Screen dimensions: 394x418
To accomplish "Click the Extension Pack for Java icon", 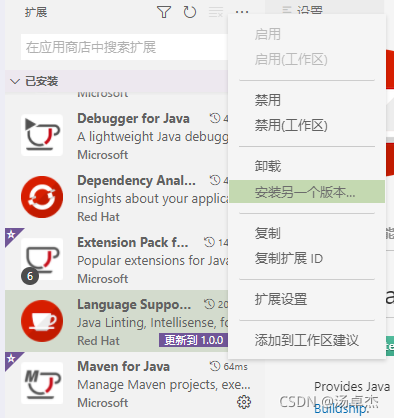I will pos(42,259).
